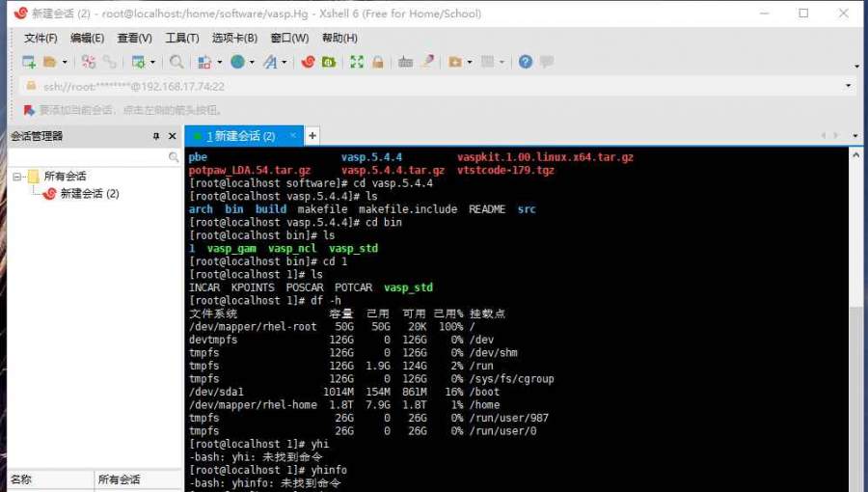Click the open session folder icon
The width and height of the screenshot is (868, 492).
point(50,62)
